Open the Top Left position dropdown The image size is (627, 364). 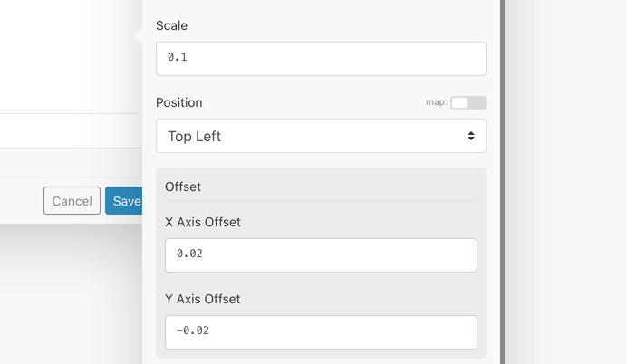coord(321,136)
